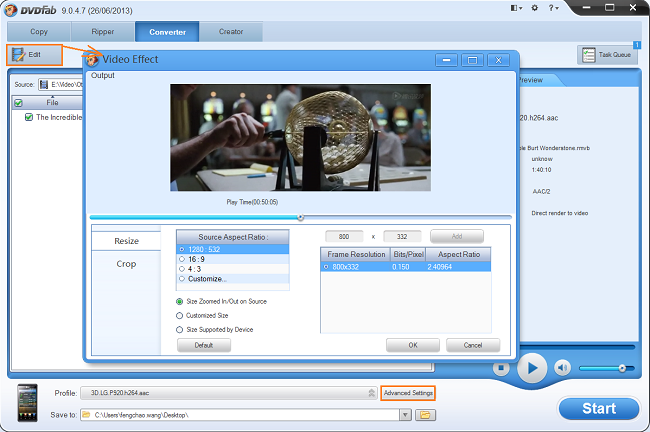Click the preview volume slider handle

(x=622, y=368)
